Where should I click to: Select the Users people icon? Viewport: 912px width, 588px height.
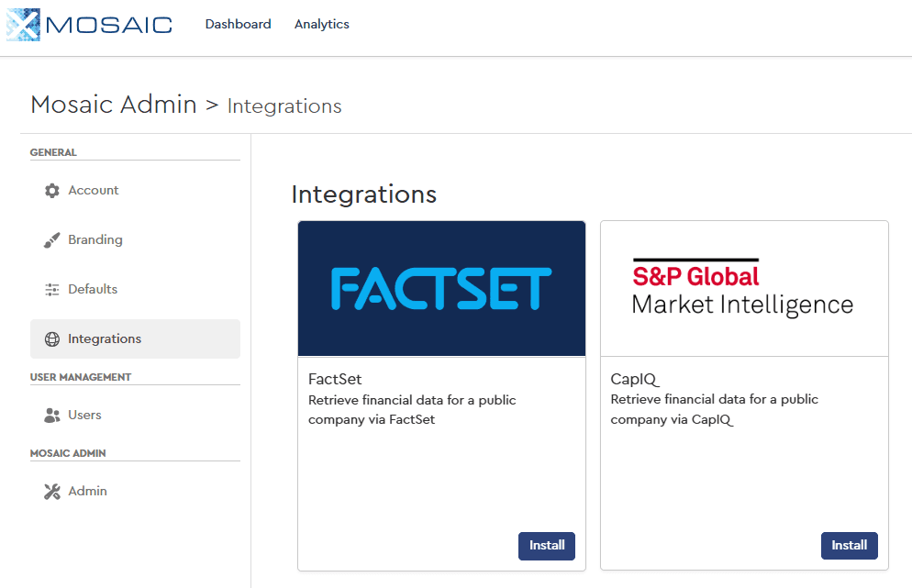[x=53, y=415]
